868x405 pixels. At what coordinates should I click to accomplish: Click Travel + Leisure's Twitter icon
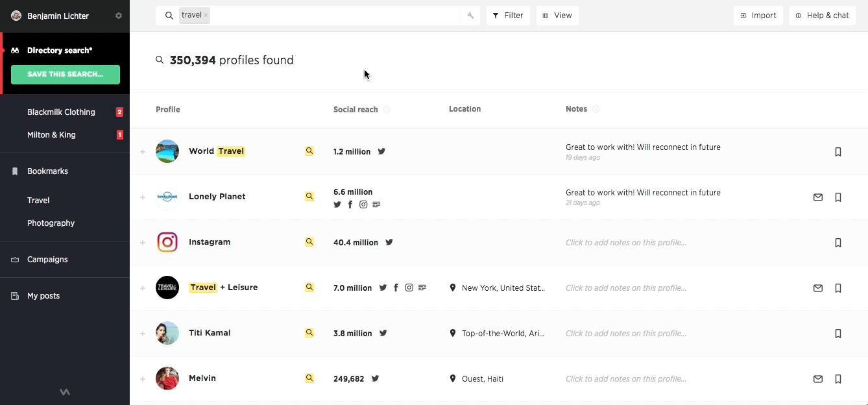pyautogui.click(x=383, y=288)
